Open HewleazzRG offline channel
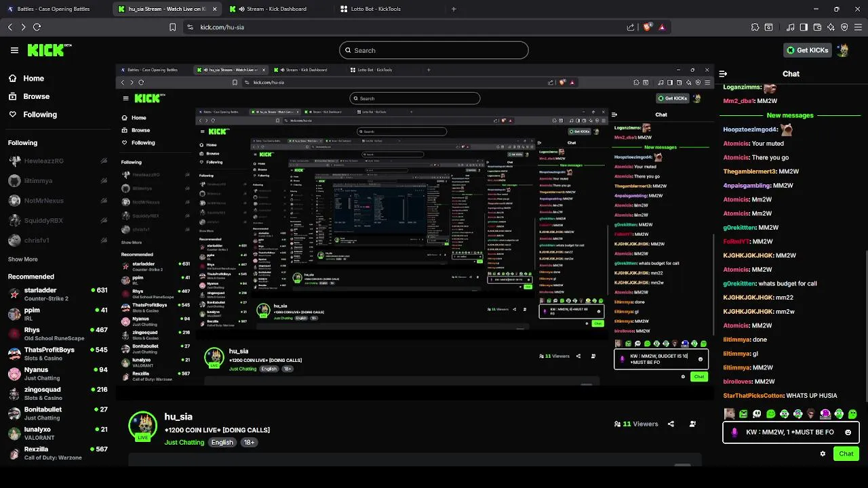This screenshot has width=868, height=488. coord(57,161)
